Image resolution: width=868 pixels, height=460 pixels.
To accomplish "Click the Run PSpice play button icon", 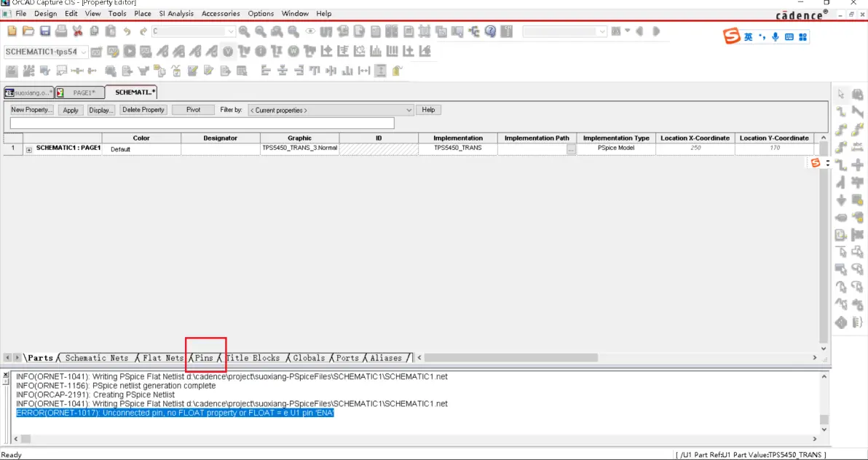I will point(130,52).
